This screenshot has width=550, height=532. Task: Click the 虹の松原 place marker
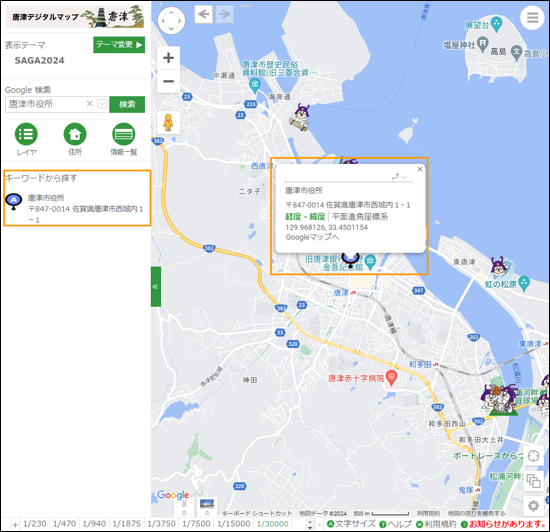tap(524, 283)
